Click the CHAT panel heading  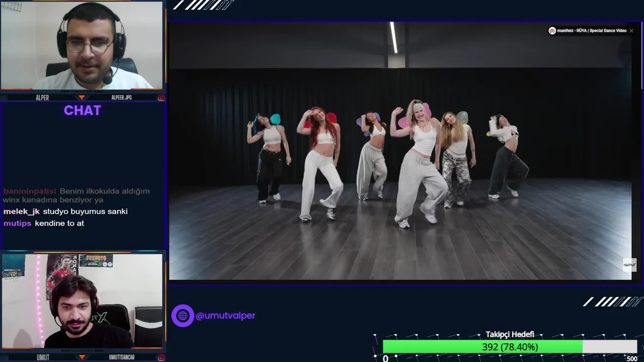point(83,111)
